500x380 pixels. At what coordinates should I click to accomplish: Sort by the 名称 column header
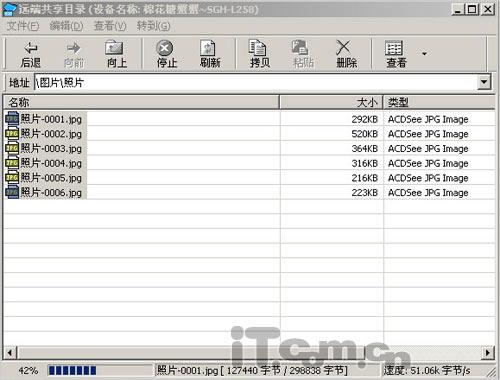click(x=141, y=102)
